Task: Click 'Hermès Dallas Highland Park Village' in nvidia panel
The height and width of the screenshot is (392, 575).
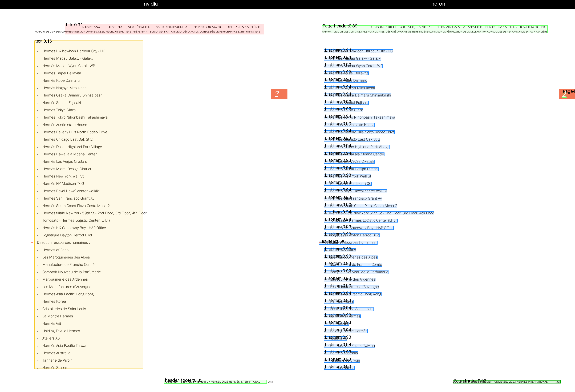Action: coord(72,147)
